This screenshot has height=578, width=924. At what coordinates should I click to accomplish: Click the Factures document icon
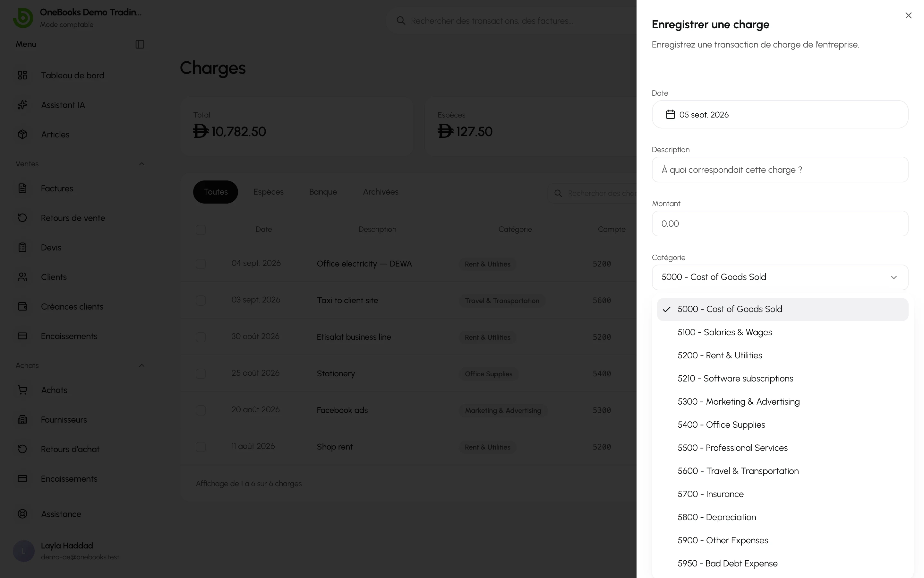22,188
